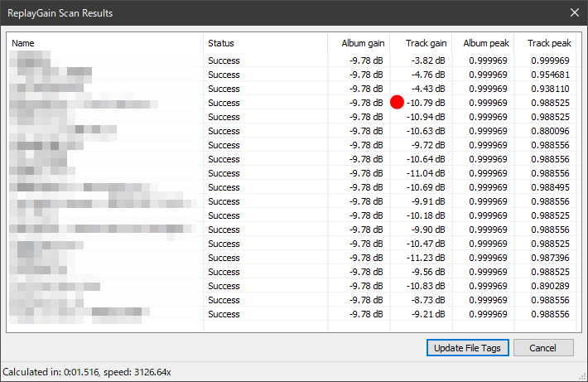Click Success status in the -3.82 dB row
Viewport: 588px width, 382px height.
coord(224,60)
